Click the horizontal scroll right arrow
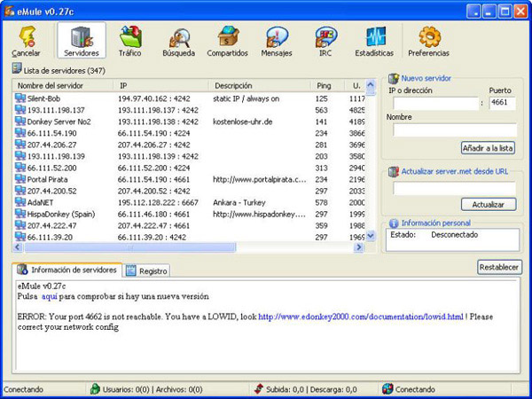 click(358, 247)
